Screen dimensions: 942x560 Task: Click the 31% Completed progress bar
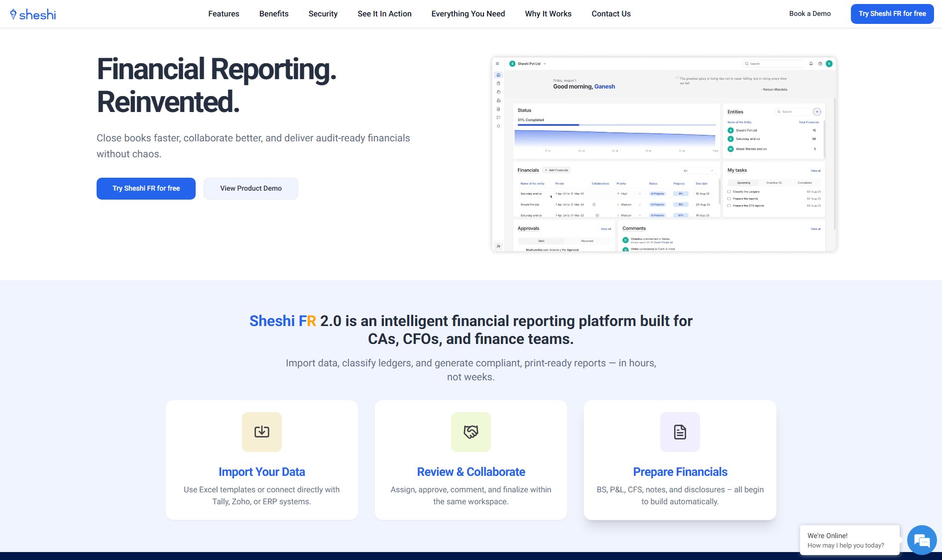(x=616, y=125)
